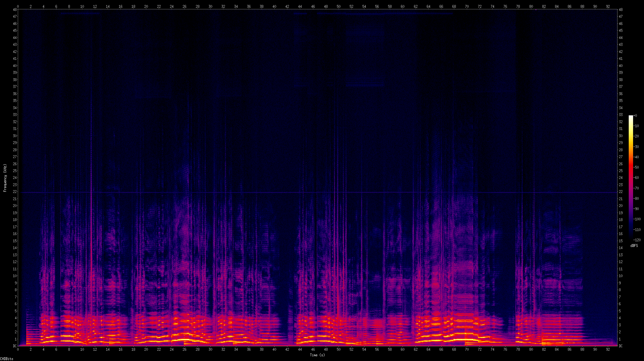Screen dimensions: 644x361
Task: Click the 46 second tick on the top axis
Action: [313, 6]
